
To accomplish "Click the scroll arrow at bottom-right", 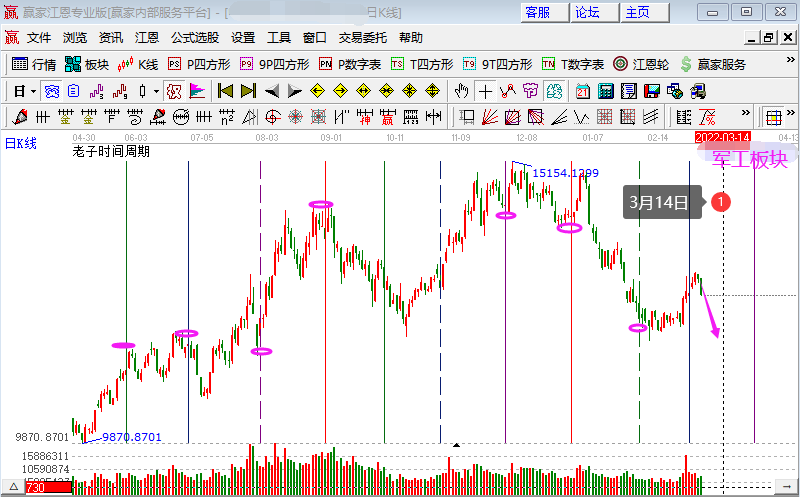I will pyautogui.click(x=786, y=487).
